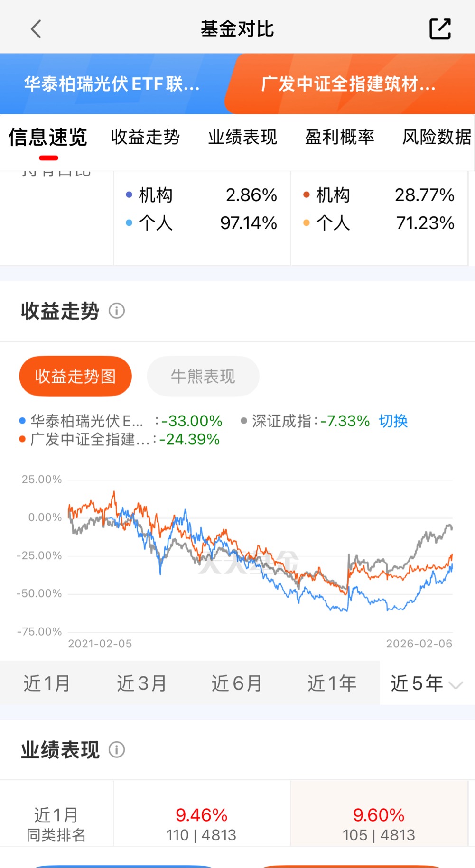Tap info icon beside 收益走势 heading

117,311
